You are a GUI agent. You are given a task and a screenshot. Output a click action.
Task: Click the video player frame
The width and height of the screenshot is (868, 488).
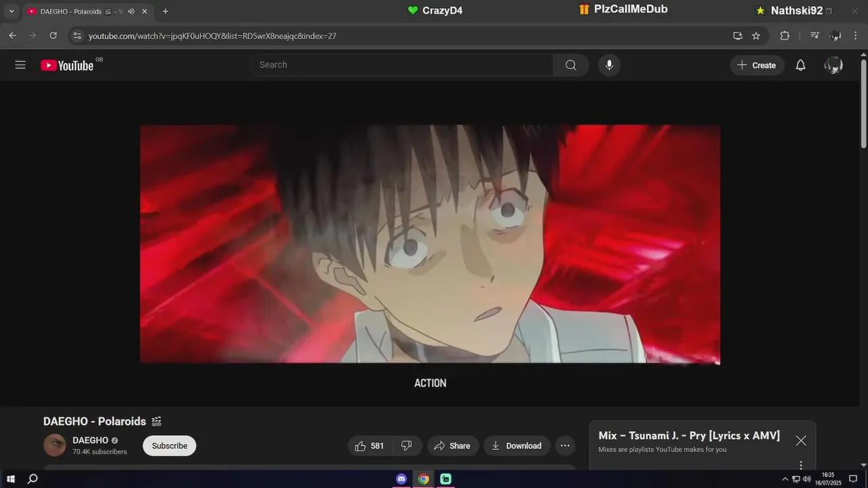(x=430, y=244)
